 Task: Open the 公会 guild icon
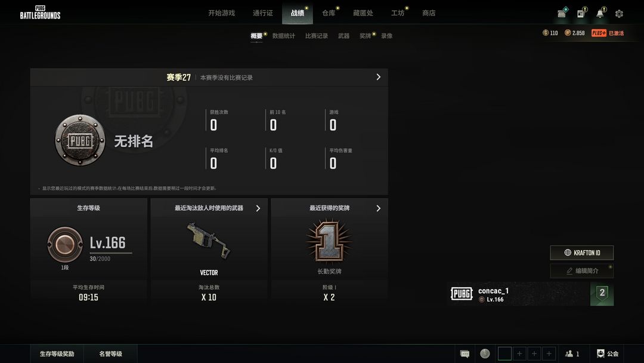[x=608, y=353]
